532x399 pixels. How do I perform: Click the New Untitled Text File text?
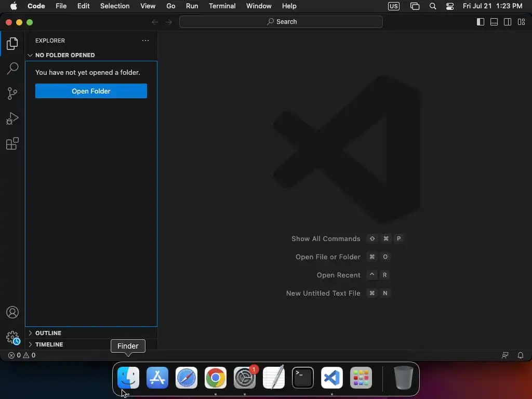pos(323,293)
